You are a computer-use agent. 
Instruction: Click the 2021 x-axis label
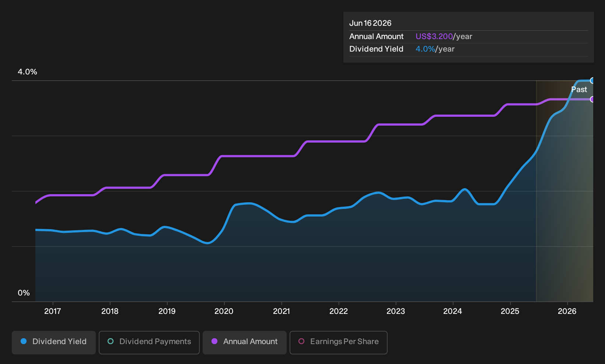click(x=281, y=311)
